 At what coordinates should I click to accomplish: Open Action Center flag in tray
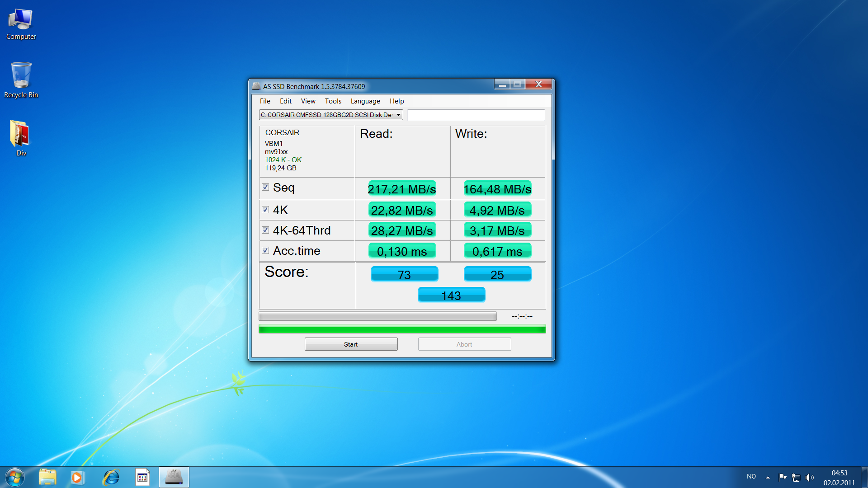coord(782,477)
